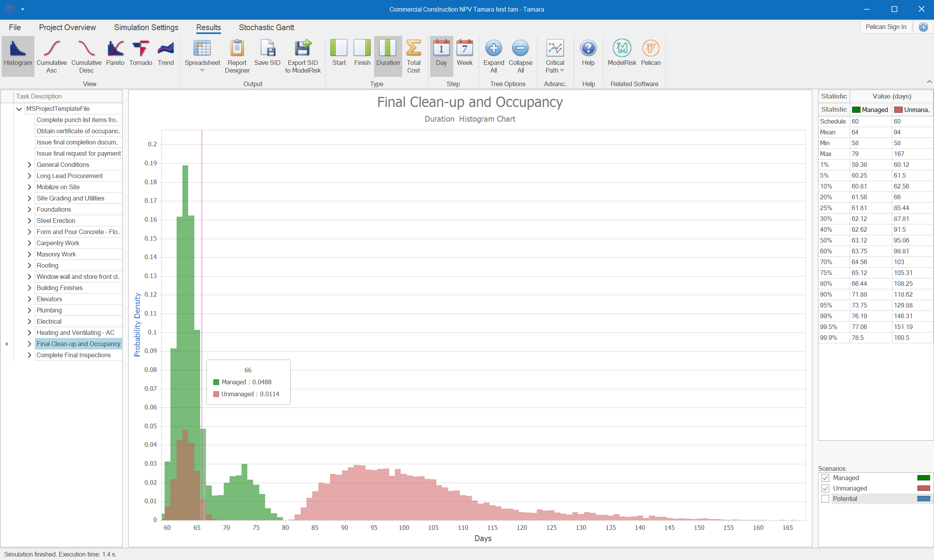Enable the Potential scenario

click(826, 499)
